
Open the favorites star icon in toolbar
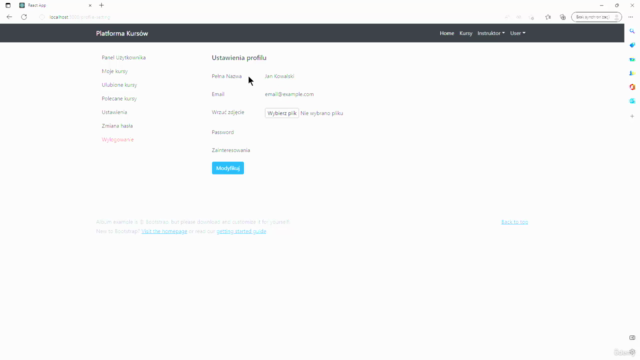point(548,17)
